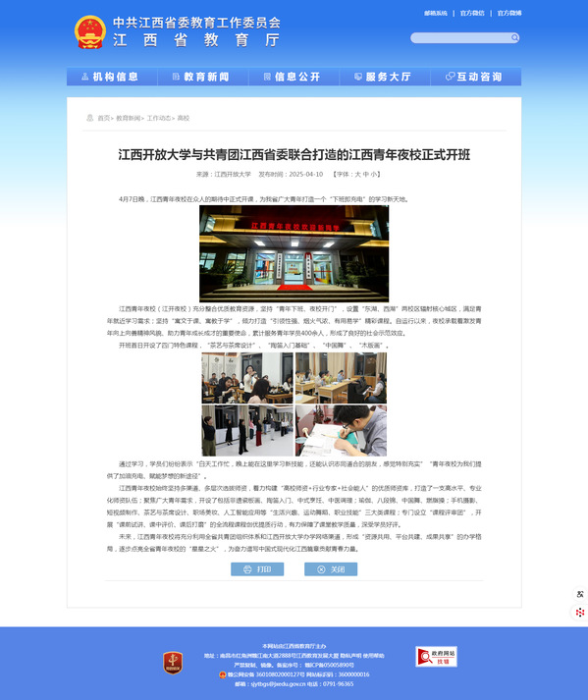This screenshot has width=588, height=700.
Task: Open 机构信息 navigation menu
Action: [112, 77]
